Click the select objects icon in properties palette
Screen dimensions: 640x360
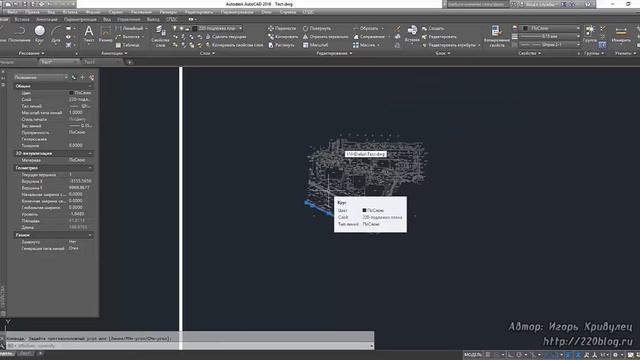[x=83, y=77]
